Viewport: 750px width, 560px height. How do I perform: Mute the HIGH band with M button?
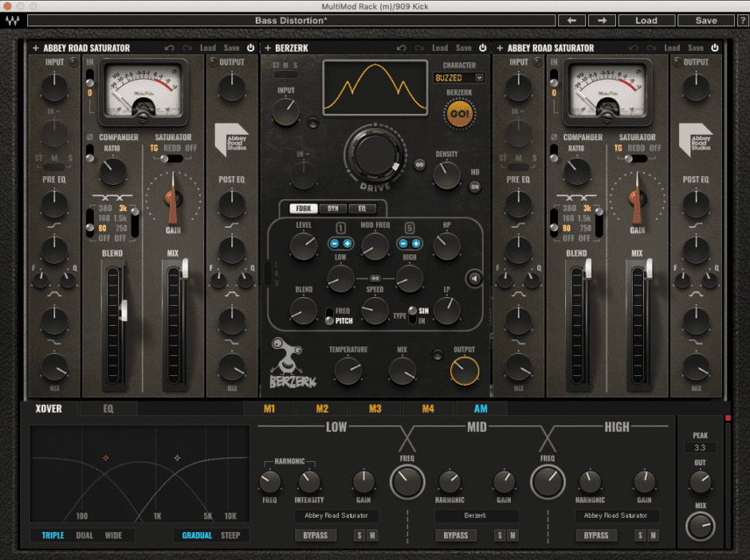point(653,535)
